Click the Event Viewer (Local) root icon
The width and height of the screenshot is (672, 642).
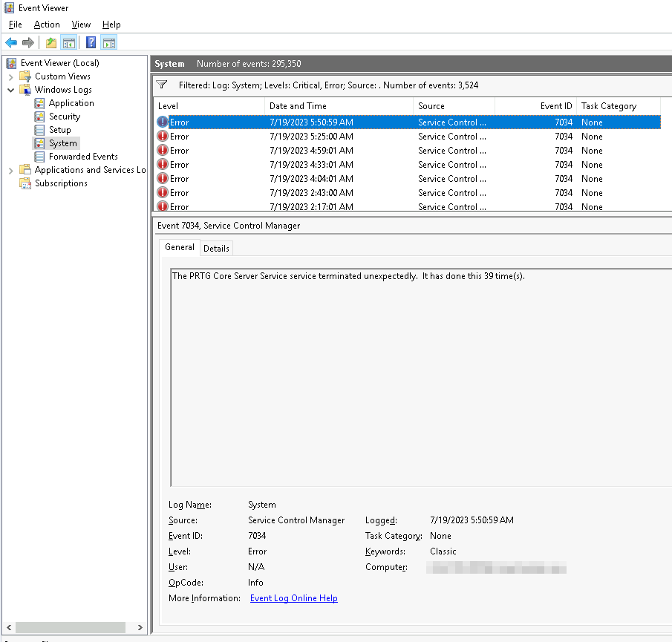click(x=12, y=63)
